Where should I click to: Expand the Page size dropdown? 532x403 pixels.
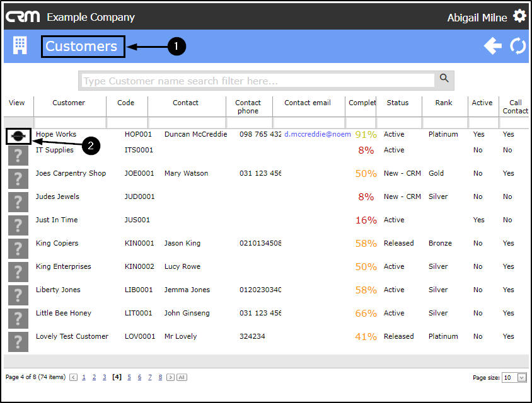point(521,378)
